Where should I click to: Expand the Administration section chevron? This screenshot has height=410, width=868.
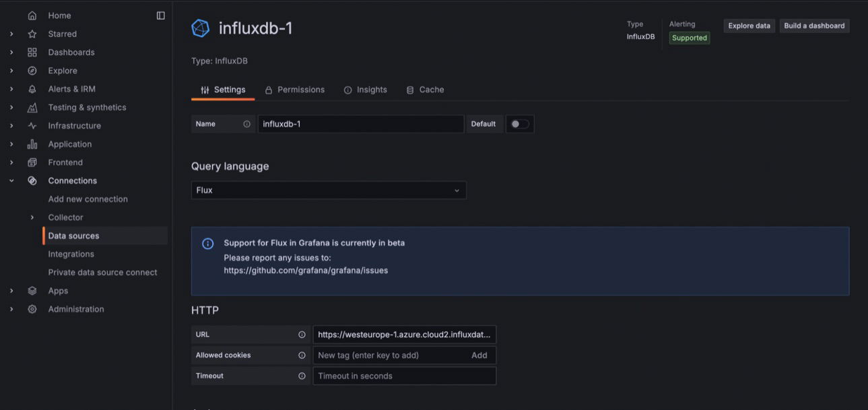click(x=11, y=309)
